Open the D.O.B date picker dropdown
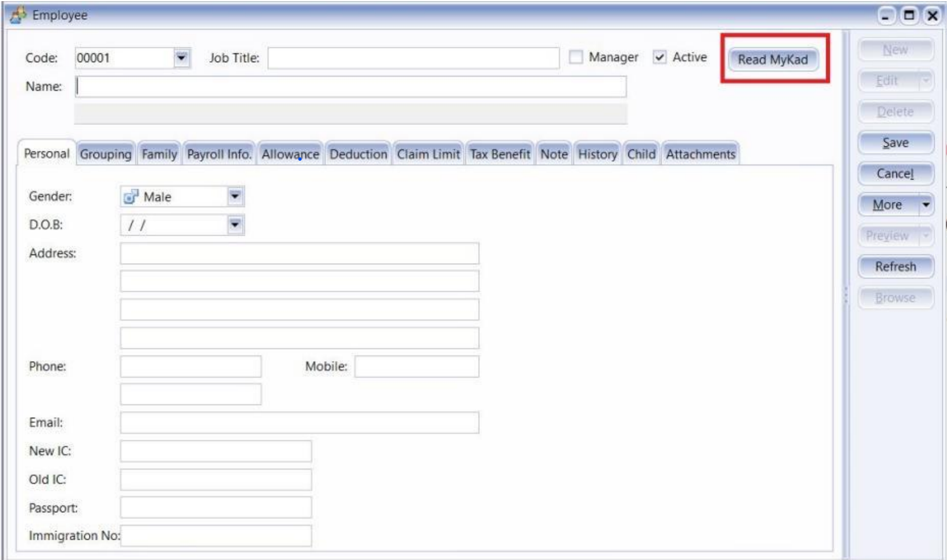Viewport: 947px width, 560px height. coord(235,225)
